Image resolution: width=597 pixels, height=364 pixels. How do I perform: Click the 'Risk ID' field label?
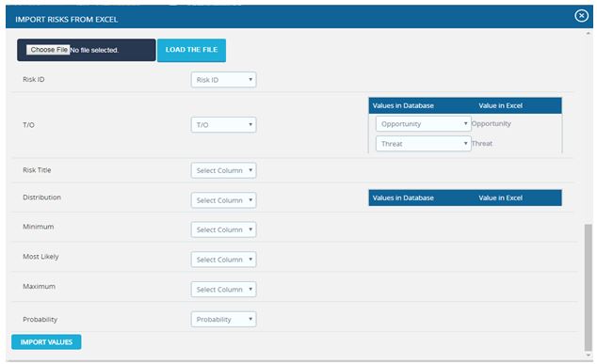pyautogui.click(x=34, y=79)
